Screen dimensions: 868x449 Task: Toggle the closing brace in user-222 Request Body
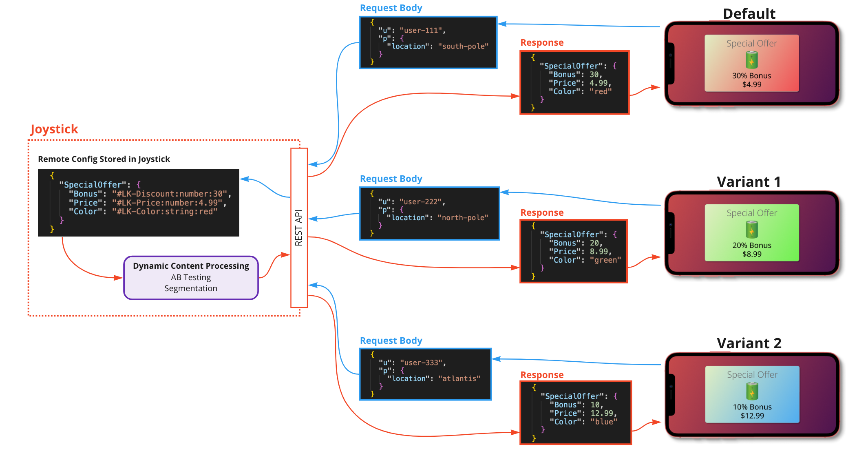372,234
